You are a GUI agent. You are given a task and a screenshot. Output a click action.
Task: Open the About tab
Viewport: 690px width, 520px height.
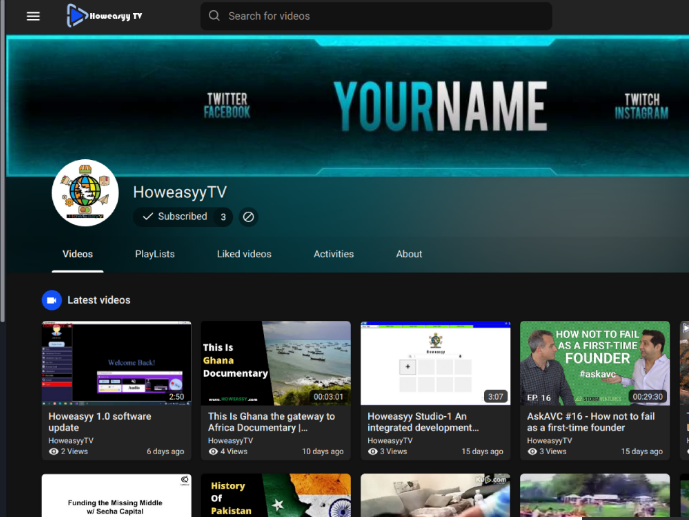coord(409,254)
